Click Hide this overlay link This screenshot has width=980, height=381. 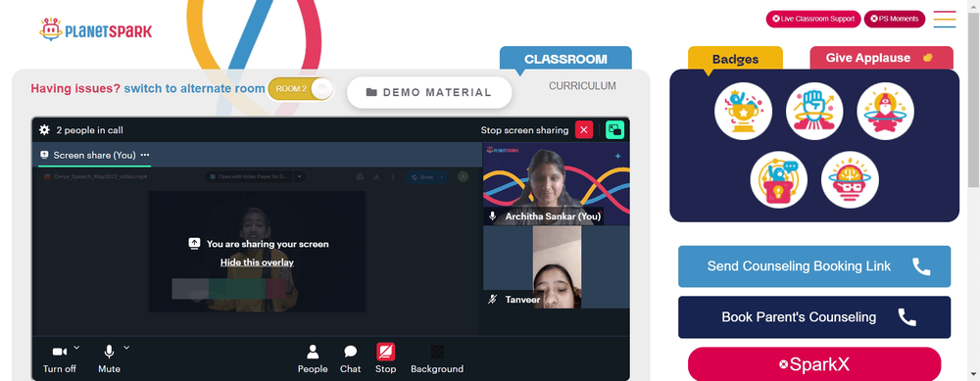point(257,262)
